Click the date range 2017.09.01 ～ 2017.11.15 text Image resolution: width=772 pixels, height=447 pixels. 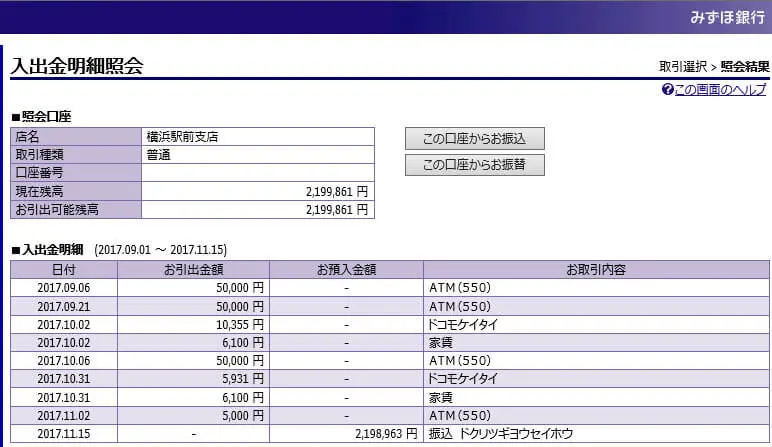tap(161, 250)
